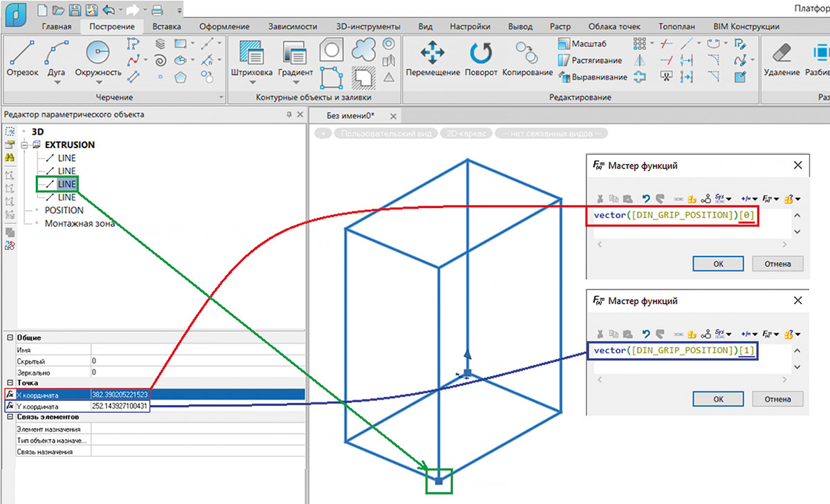Open the Окружность dropdown arrow

(98, 82)
